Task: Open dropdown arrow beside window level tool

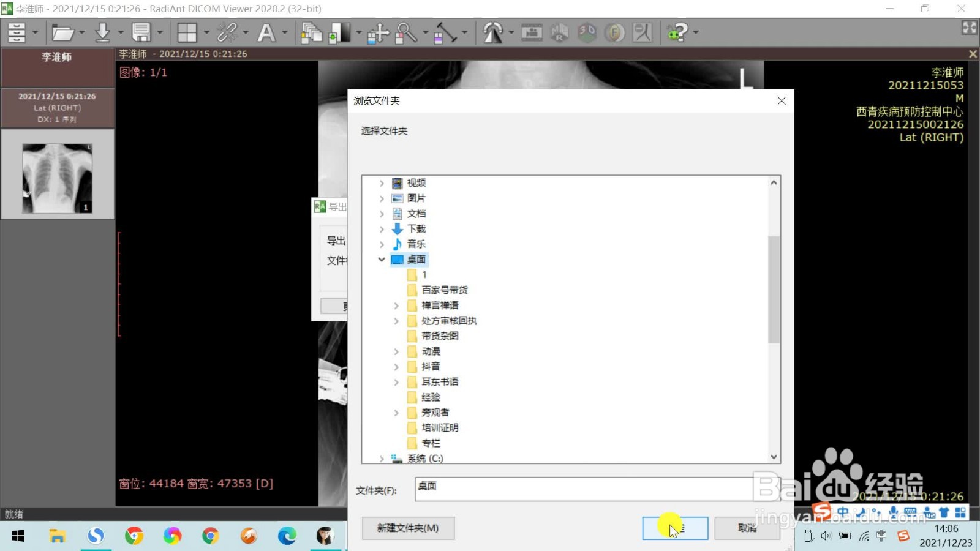Action: pos(359,32)
